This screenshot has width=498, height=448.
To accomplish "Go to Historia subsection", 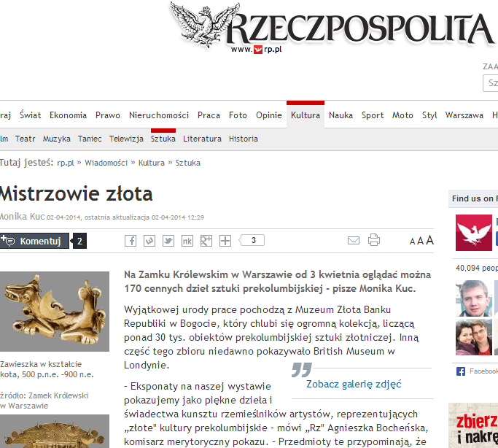I will click(244, 139).
